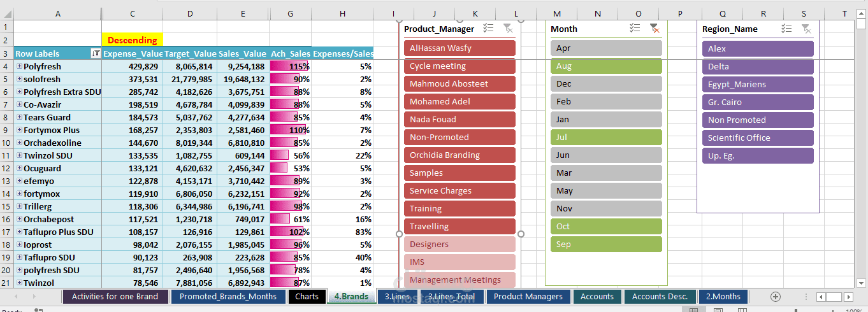
Task: Toggle Alex in the Region_Name slicer
Action: click(758, 48)
